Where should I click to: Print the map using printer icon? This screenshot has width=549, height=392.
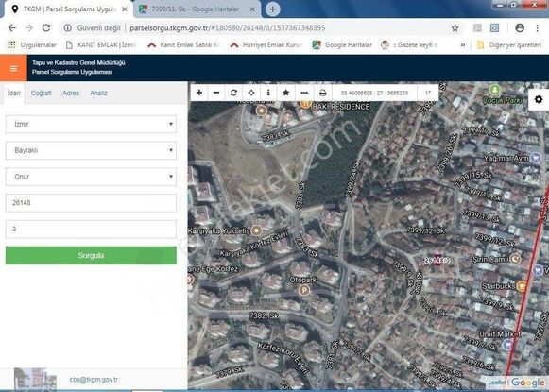coord(323,93)
